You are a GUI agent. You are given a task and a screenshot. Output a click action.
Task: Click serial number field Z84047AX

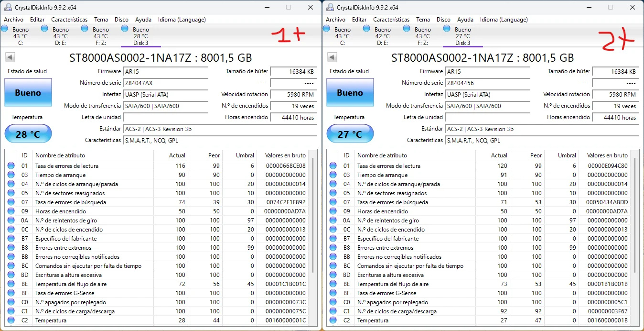(x=166, y=83)
